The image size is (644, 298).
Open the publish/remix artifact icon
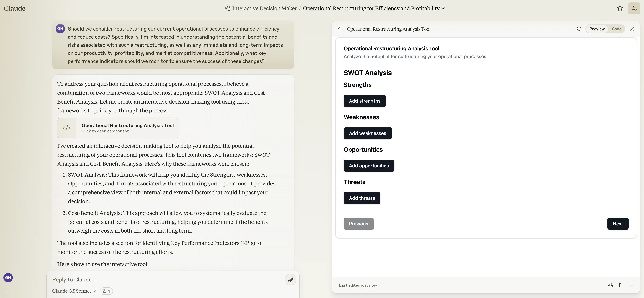pos(610,285)
